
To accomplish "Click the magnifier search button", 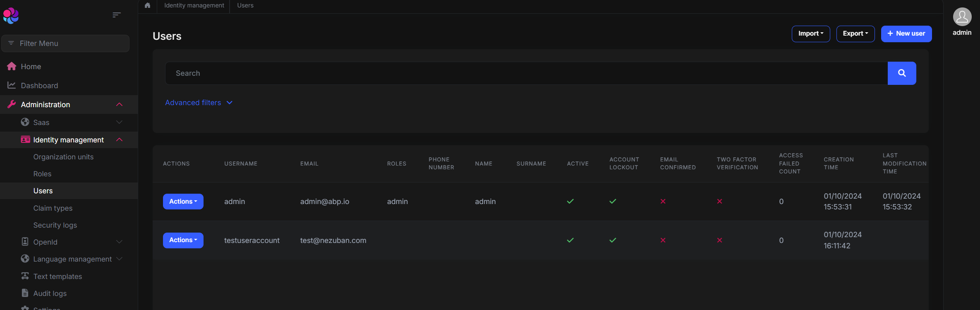I will click(901, 73).
